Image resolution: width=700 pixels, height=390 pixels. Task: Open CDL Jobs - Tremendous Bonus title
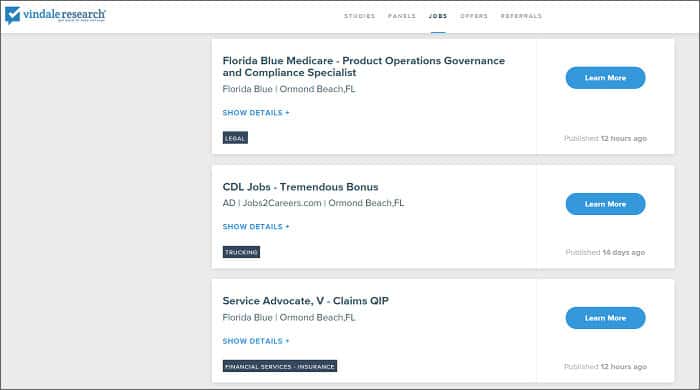click(x=300, y=187)
